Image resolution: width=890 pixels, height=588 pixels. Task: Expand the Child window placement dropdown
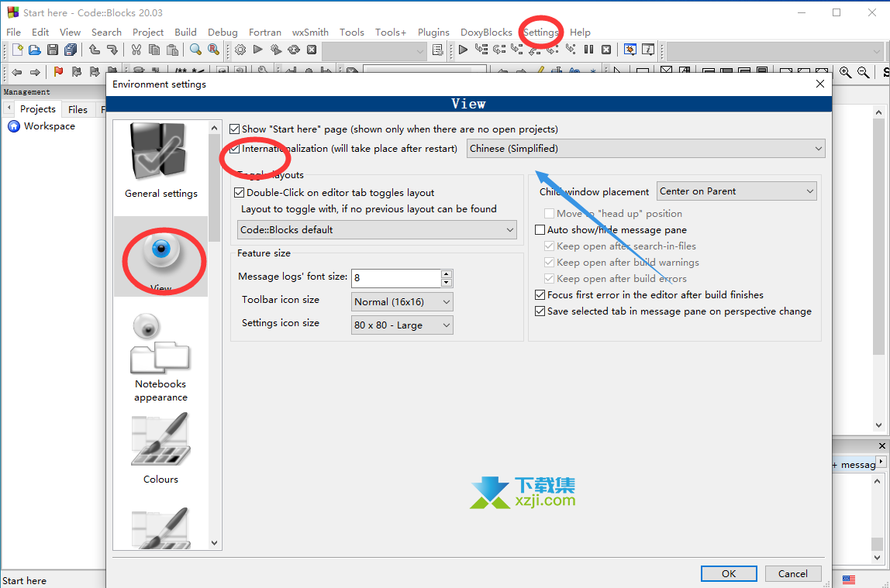(736, 191)
